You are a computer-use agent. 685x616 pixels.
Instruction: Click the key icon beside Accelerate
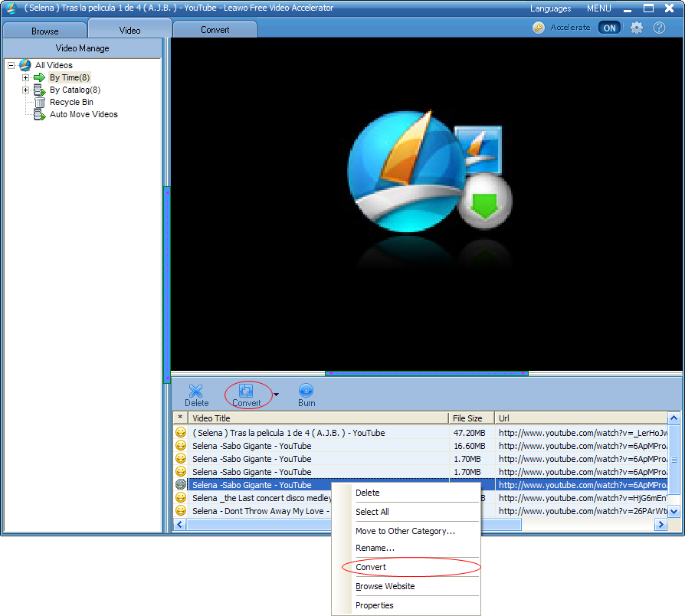click(x=538, y=28)
